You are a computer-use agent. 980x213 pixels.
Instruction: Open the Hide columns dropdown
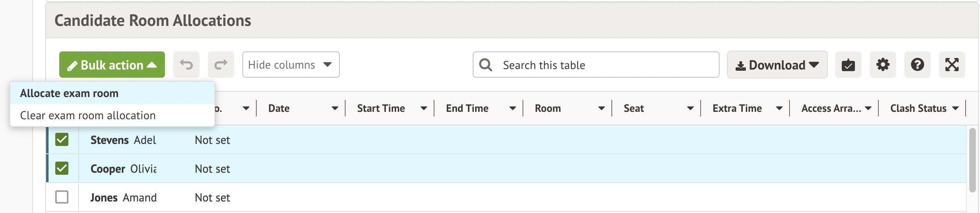point(290,65)
